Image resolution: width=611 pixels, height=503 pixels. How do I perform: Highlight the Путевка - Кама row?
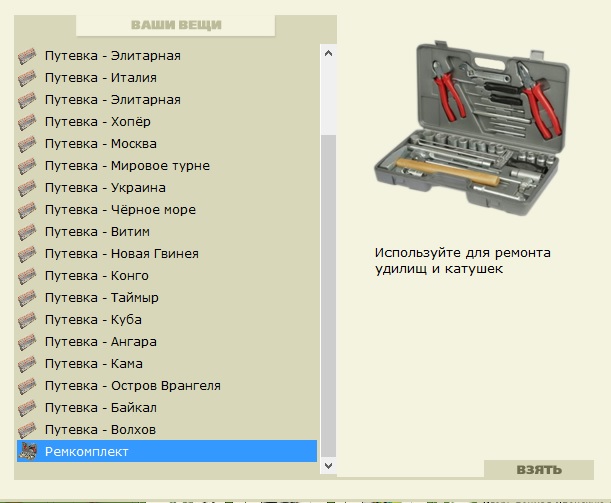[x=167, y=364]
